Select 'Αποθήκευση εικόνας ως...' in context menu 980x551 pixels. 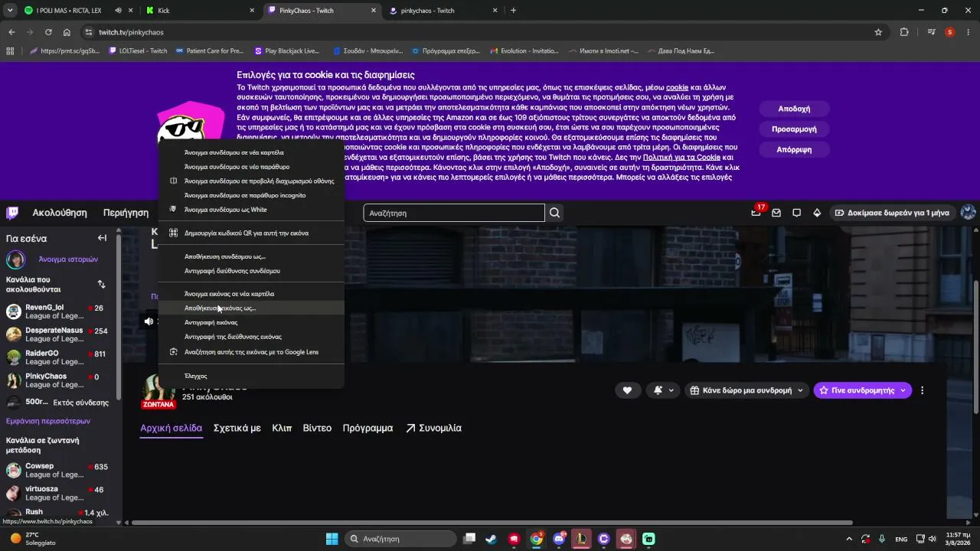click(x=251, y=308)
